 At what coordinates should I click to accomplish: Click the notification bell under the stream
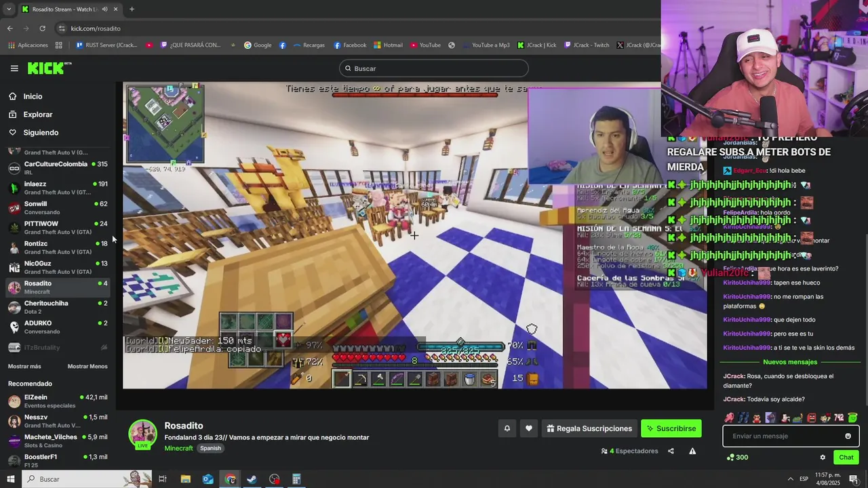507,428
